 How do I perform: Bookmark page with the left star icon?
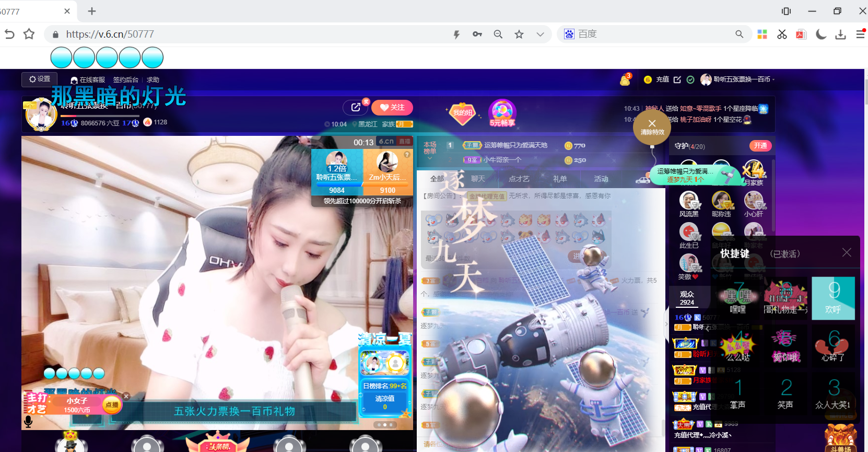coord(29,34)
